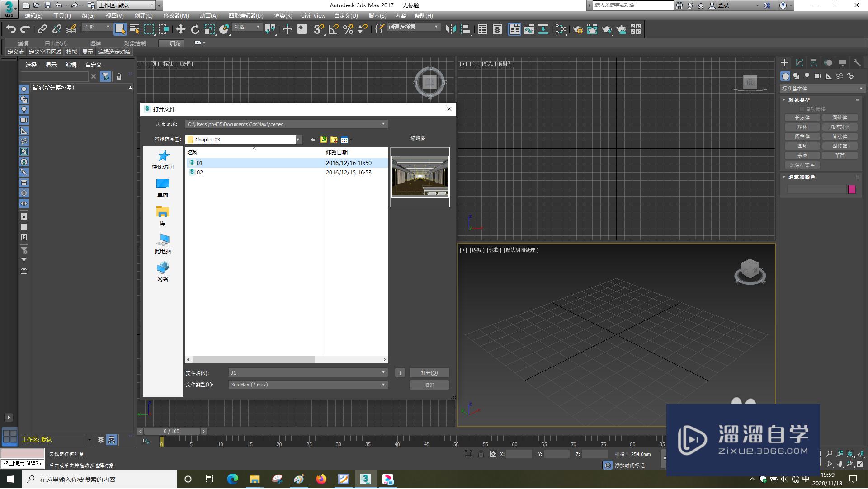The height and width of the screenshot is (489, 868).
Task: Click the Create New Folder icon in dialog
Action: 334,140
